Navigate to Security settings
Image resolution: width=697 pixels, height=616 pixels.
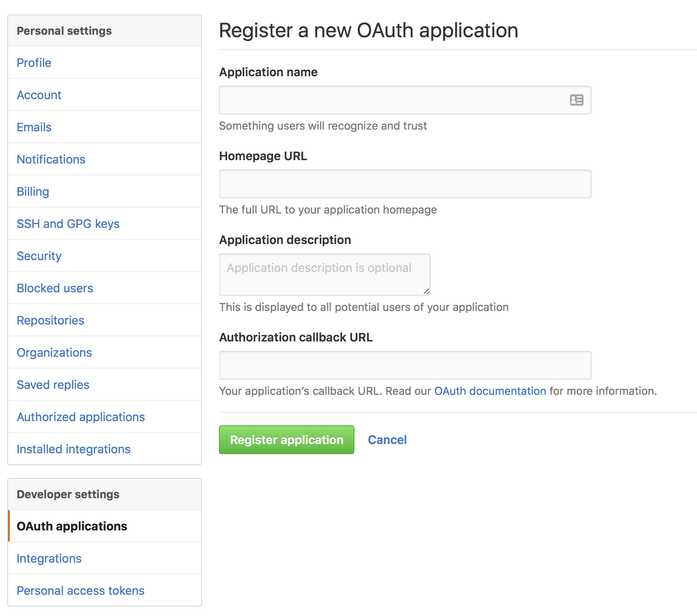39,256
